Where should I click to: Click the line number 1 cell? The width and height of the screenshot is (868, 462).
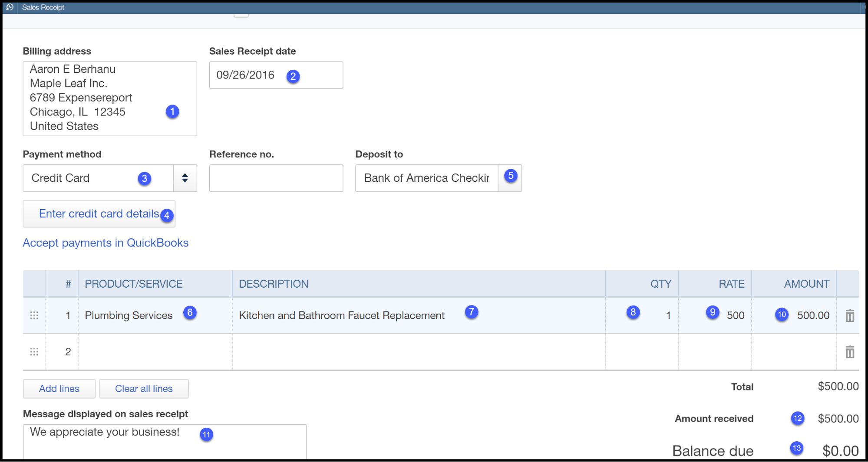click(62, 315)
